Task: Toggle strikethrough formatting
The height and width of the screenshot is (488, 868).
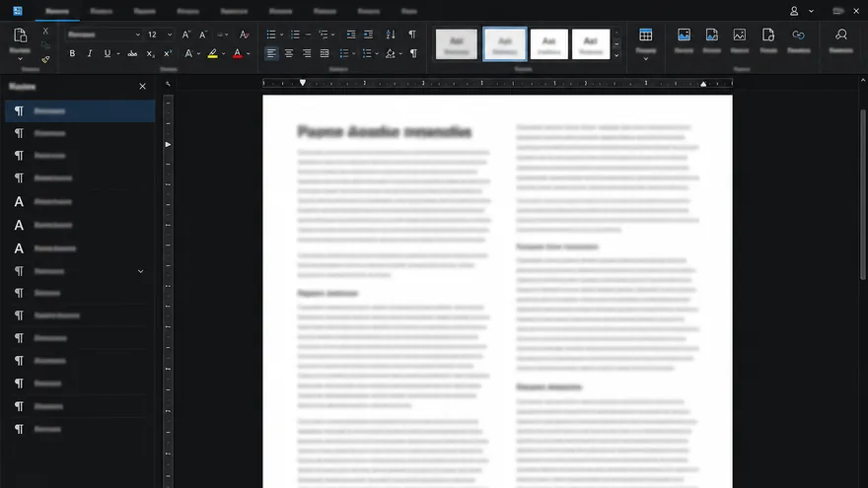Action: point(132,53)
